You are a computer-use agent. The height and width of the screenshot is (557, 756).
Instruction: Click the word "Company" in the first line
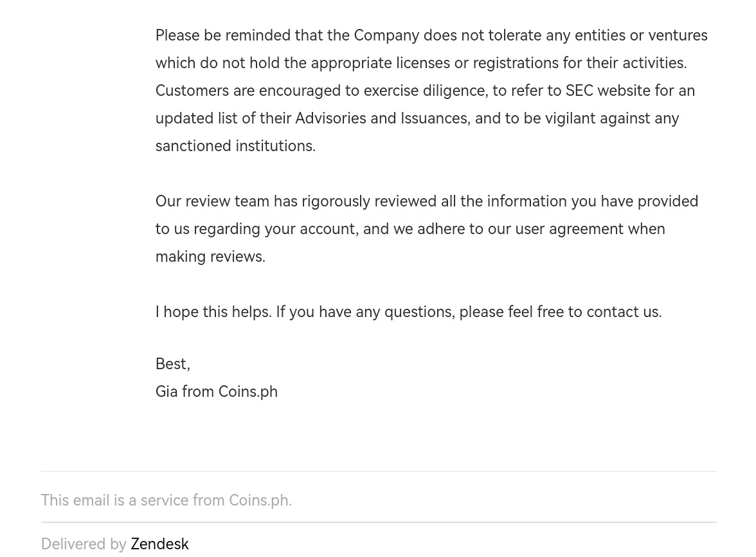tap(386, 35)
